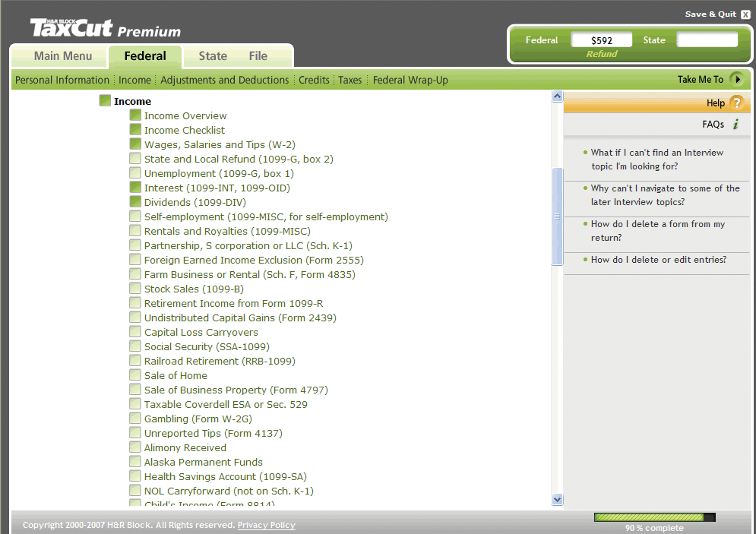Click the Privacy Policy link

pos(266,525)
